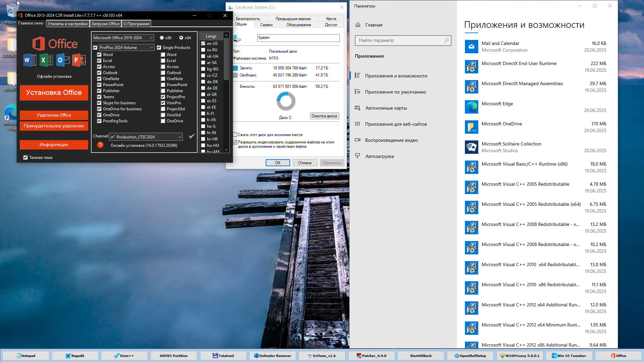Click the red question mark help icon
The height and width of the screenshot is (362, 644).
pyautogui.click(x=100, y=145)
